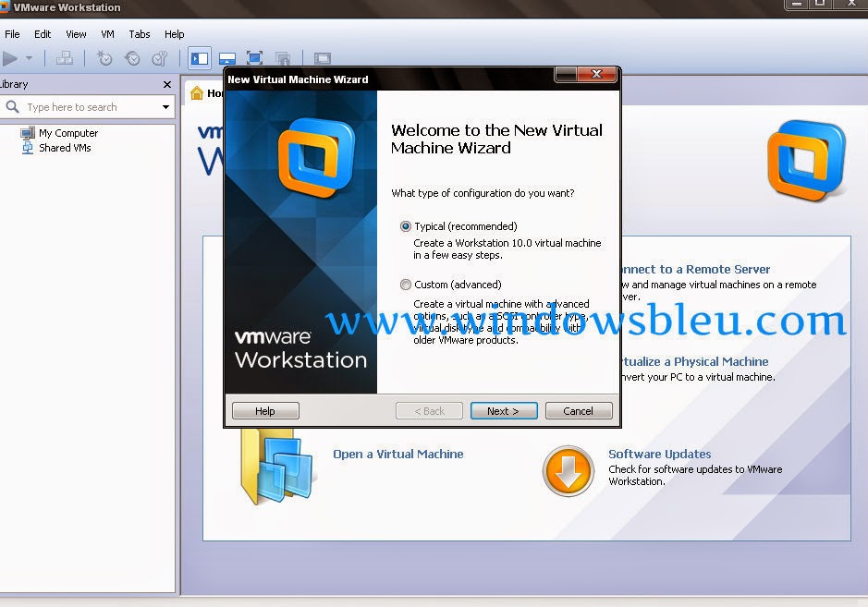
Task: Click the Open a Virtual Machine folder icon
Action: pos(278,467)
